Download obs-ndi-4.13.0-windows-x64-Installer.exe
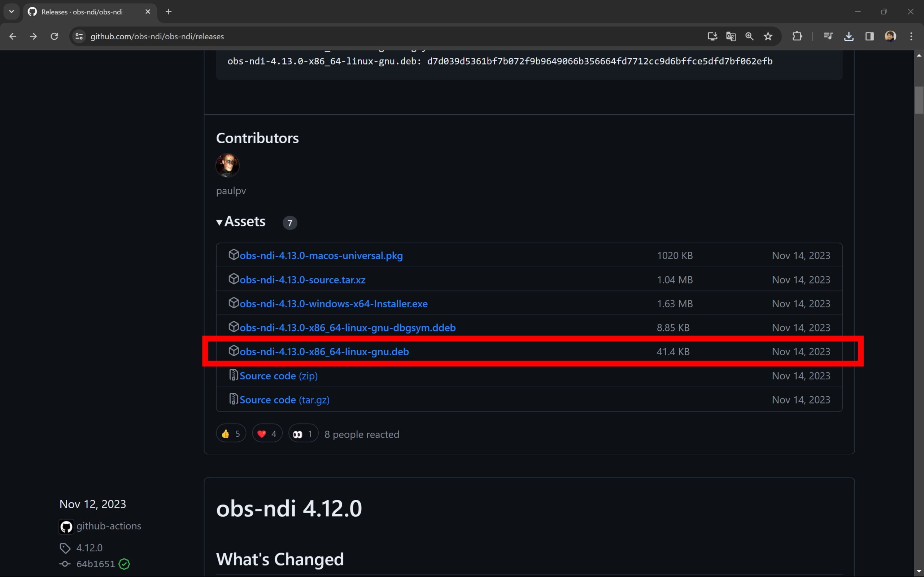Image resolution: width=924 pixels, height=577 pixels. click(334, 304)
